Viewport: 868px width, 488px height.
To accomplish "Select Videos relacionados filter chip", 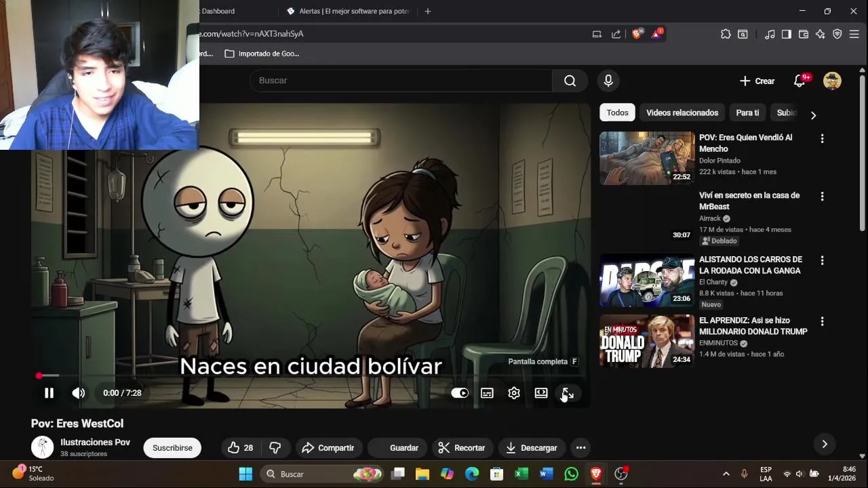I will [682, 113].
